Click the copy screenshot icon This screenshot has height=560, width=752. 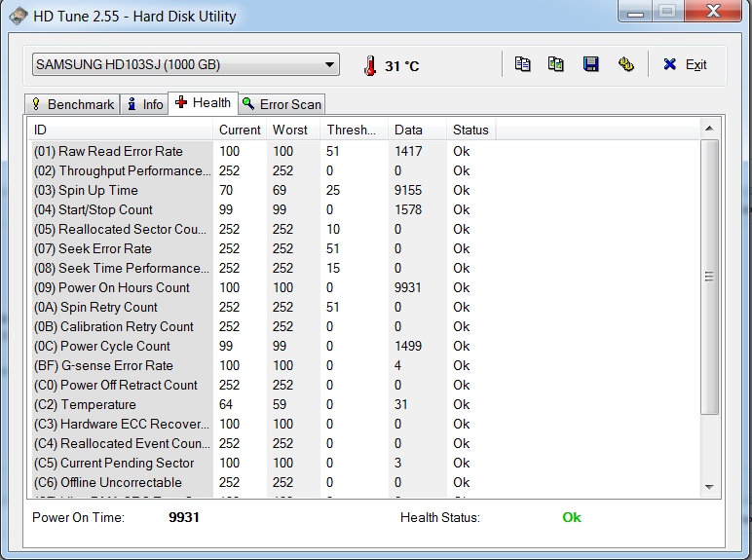coord(556,64)
